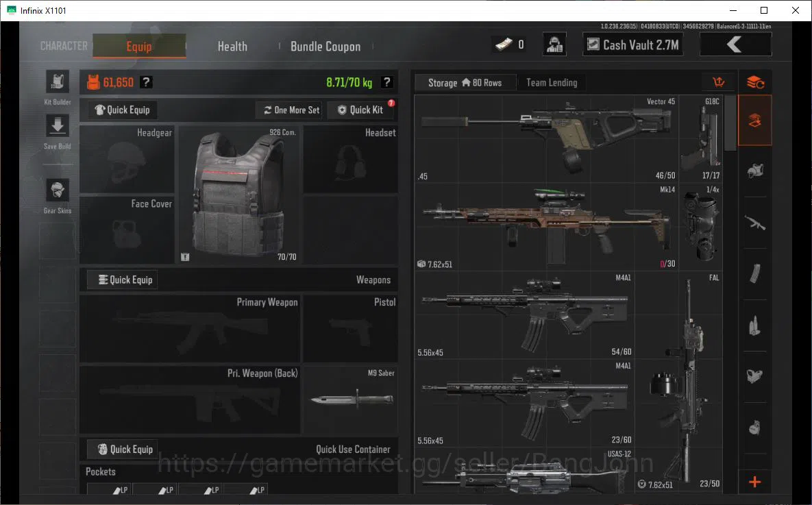Minimize the Infinix X1101 window
Viewport: 812px width, 505px height.
[x=733, y=10]
